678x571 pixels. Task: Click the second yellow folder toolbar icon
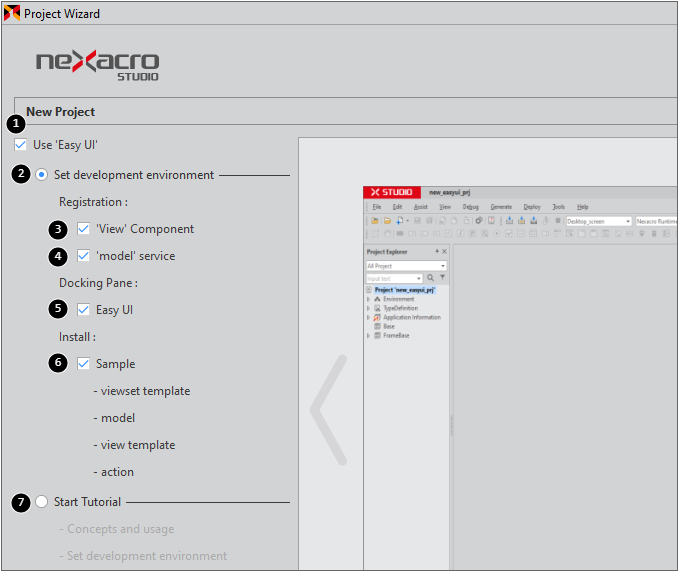point(387,220)
